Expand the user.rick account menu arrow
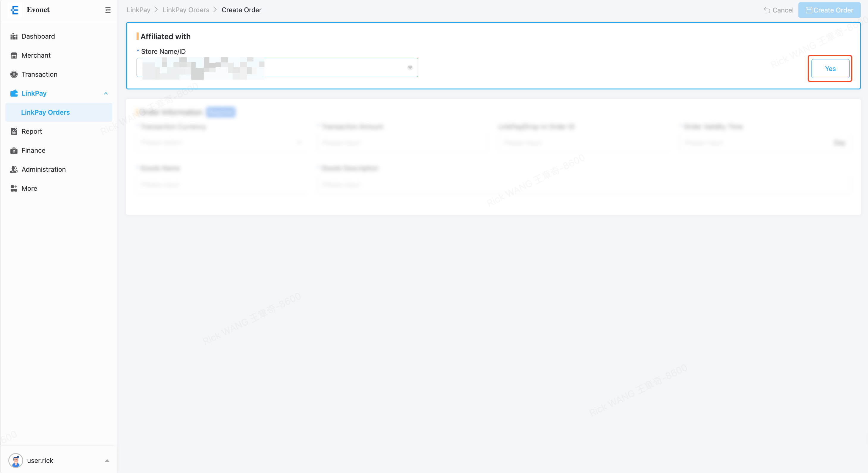The width and height of the screenshot is (868, 473). pyautogui.click(x=107, y=461)
